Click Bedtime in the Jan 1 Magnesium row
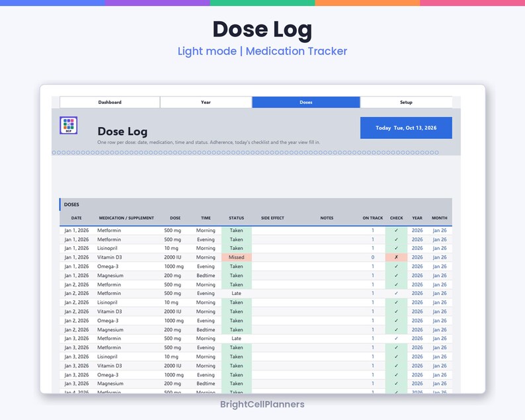 tap(206, 276)
